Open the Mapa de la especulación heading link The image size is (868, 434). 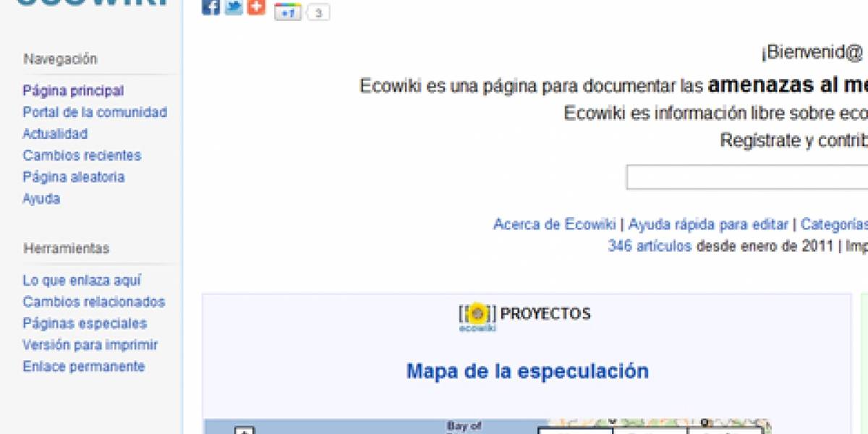click(x=527, y=371)
